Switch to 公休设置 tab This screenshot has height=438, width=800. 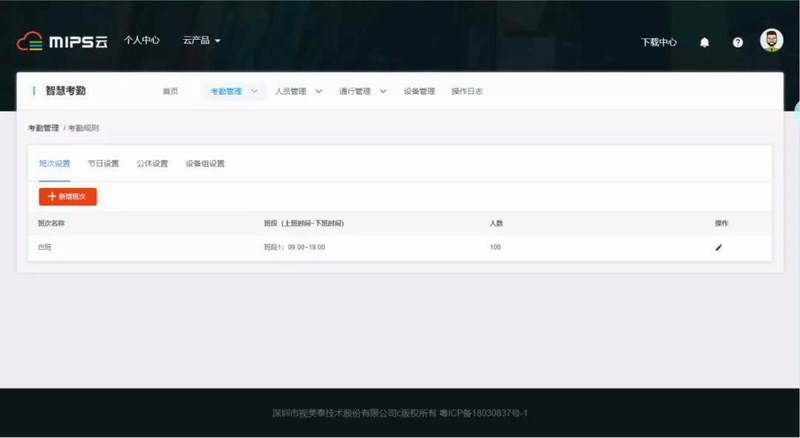[x=152, y=163]
